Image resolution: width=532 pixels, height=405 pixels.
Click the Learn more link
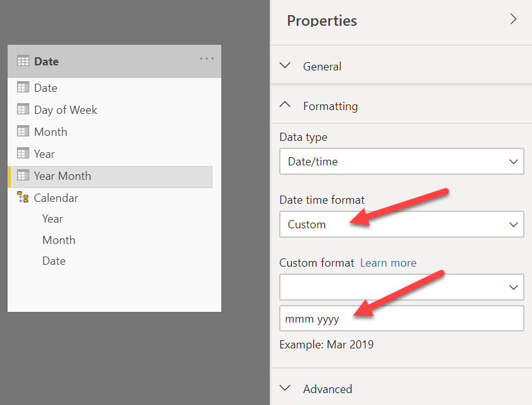click(388, 263)
